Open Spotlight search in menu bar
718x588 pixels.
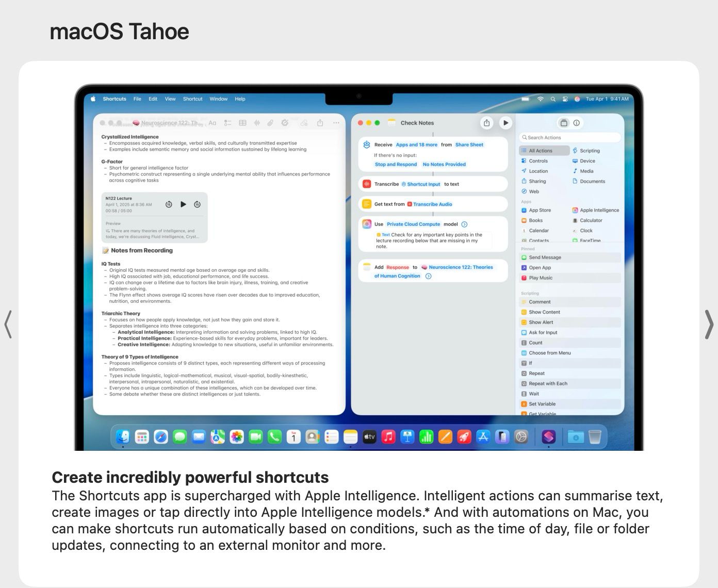point(553,99)
